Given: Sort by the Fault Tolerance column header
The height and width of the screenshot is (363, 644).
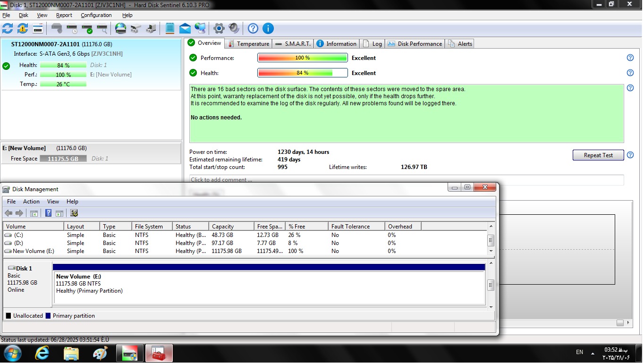Looking at the screenshot, I should point(356,227).
